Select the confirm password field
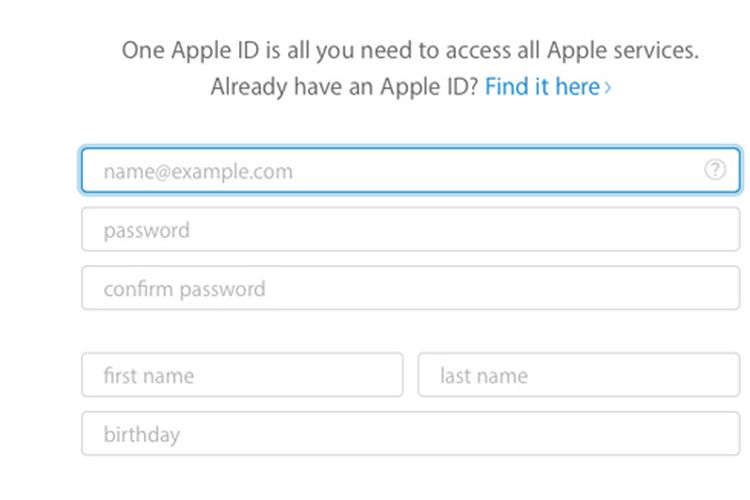 pos(411,288)
